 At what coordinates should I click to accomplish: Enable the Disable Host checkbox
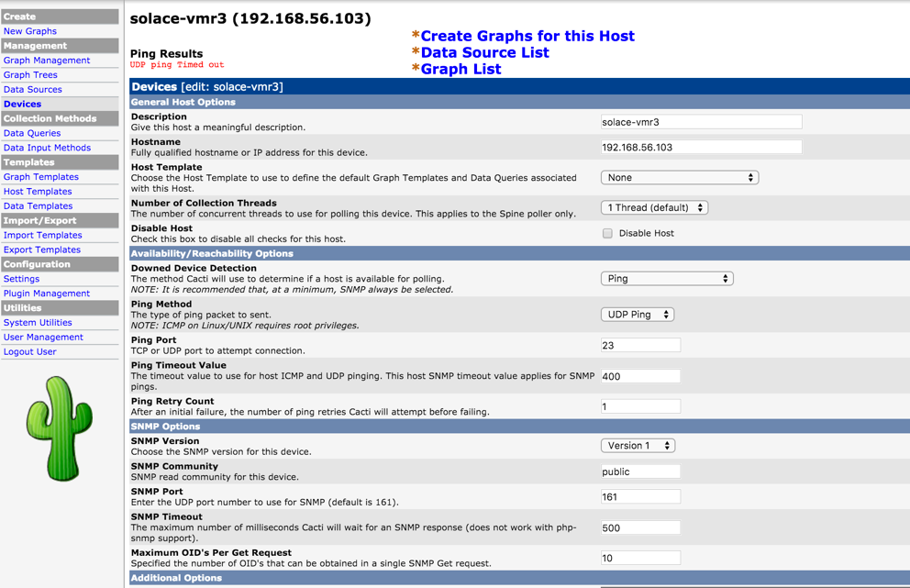607,233
